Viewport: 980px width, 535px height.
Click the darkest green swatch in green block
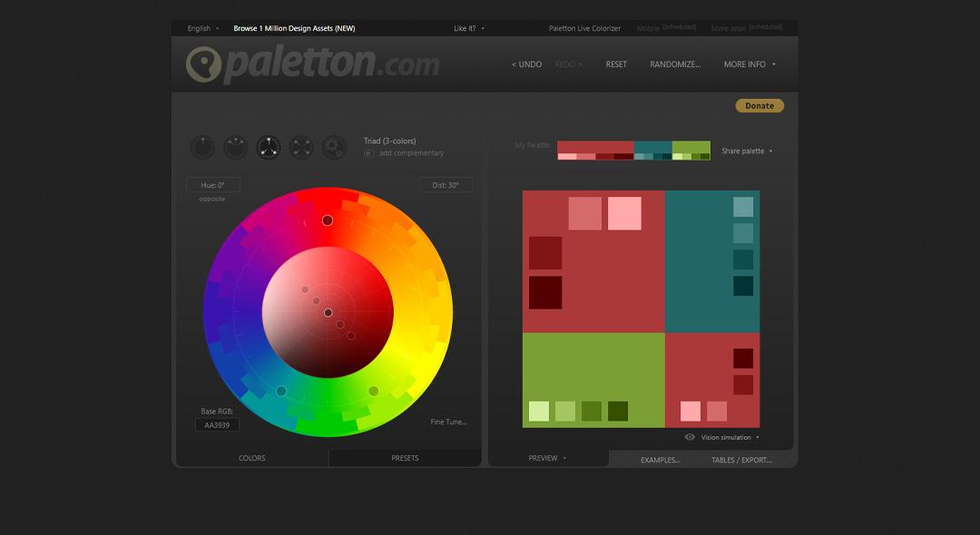click(618, 412)
